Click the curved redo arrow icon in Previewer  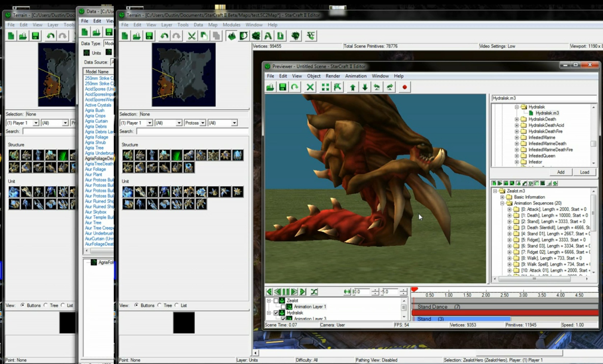295,87
